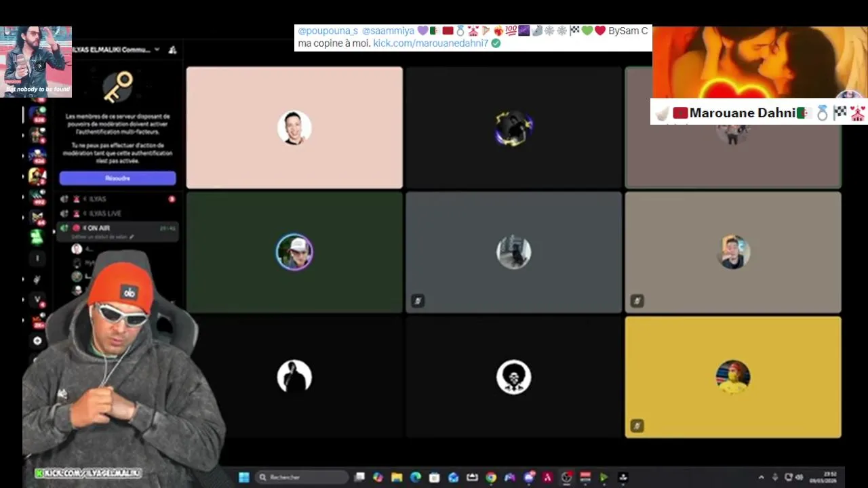Viewport: 868px width, 488px height.
Task: Click the Résoudre button in Discord
Action: (117, 178)
